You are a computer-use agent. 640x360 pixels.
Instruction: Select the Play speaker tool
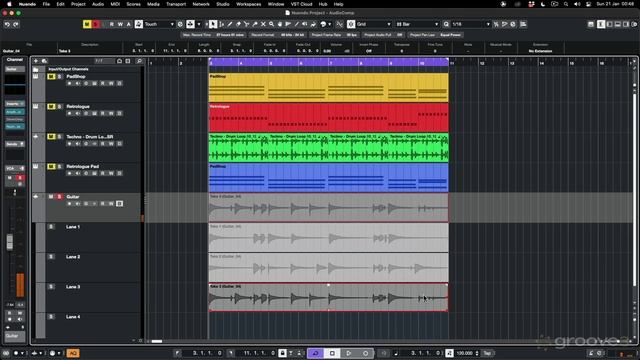(x=305, y=24)
